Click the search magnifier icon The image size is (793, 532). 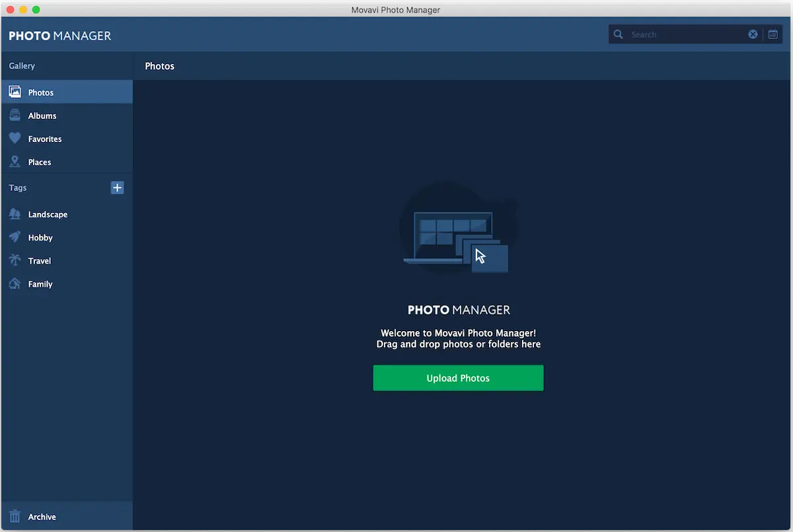coord(618,34)
